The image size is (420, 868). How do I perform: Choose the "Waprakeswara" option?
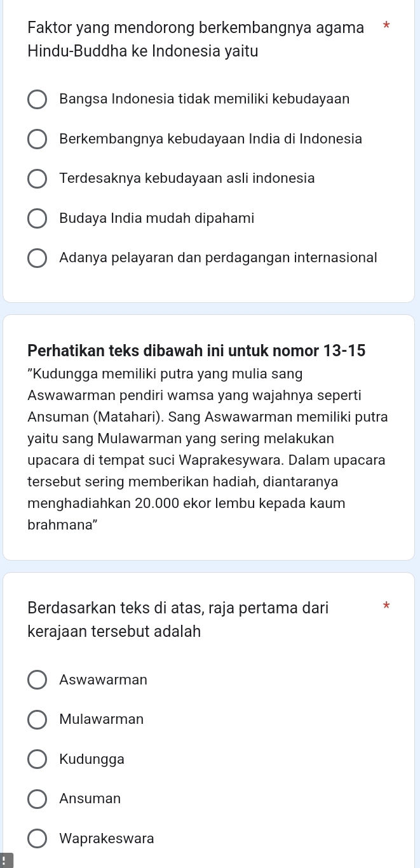coord(37,839)
